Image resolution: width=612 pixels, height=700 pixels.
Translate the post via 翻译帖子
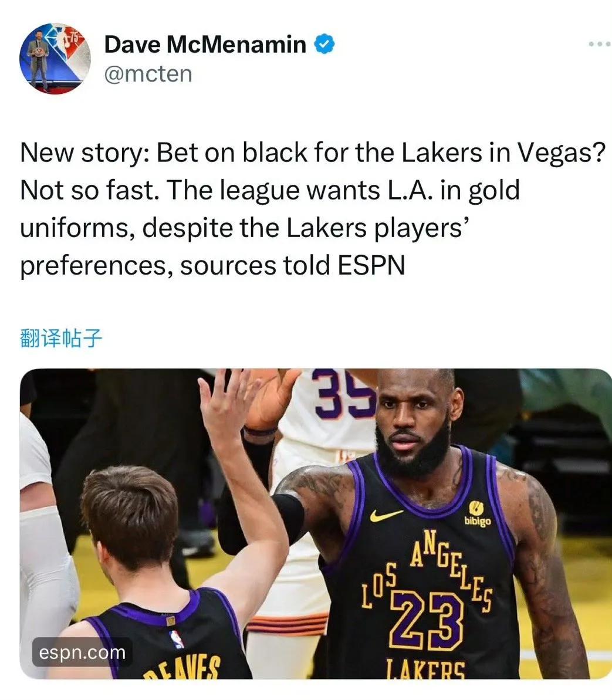[61, 338]
